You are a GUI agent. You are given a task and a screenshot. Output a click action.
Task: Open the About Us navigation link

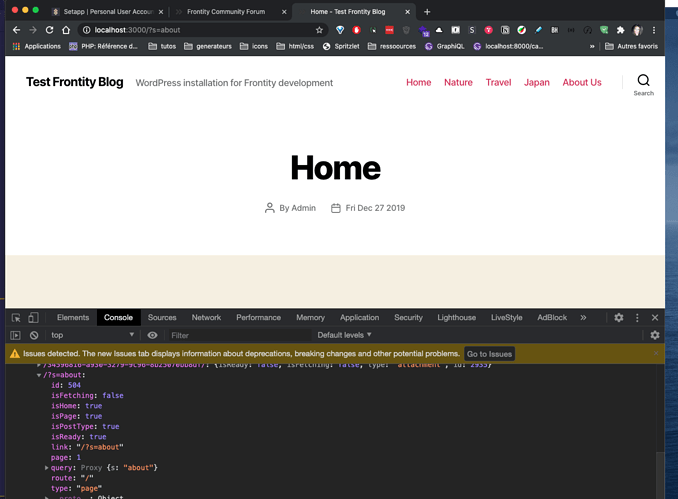pos(582,82)
